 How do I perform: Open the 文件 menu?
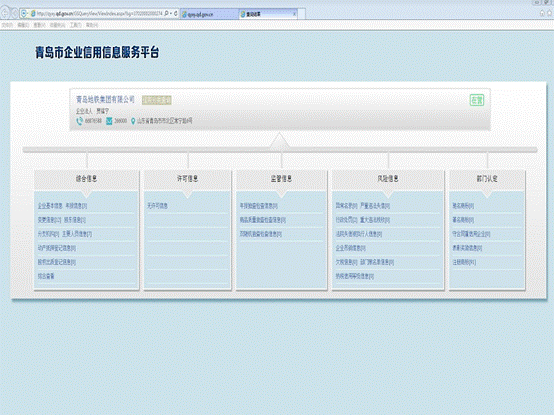click(7, 25)
